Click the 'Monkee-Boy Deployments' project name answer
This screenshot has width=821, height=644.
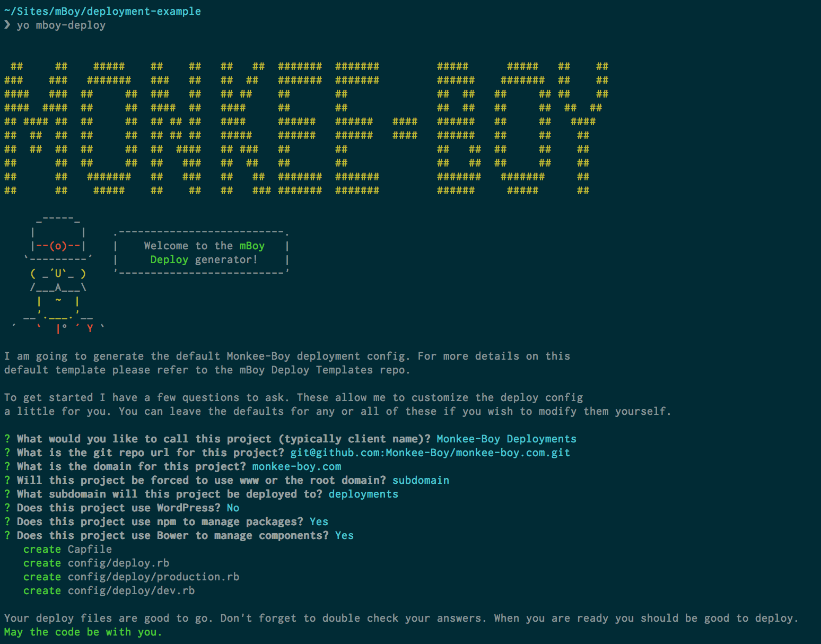point(506,439)
